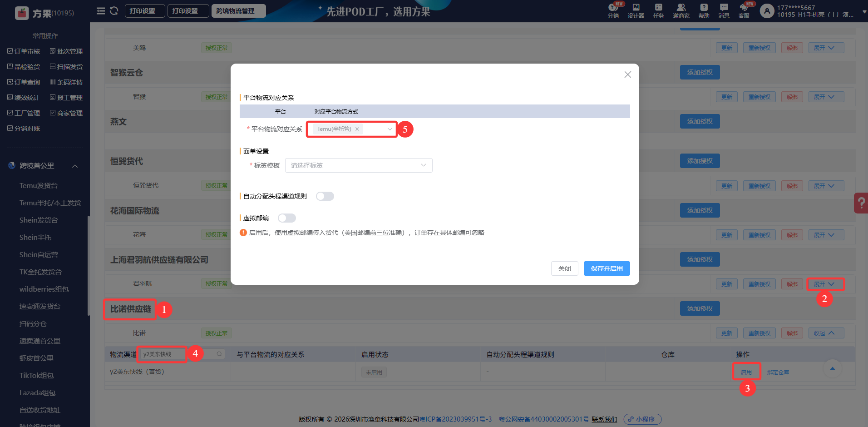Viewport: 868px width, 427px height.
Task: Open 品检验货 shortcut in sidebar
Action: [24, 67]
